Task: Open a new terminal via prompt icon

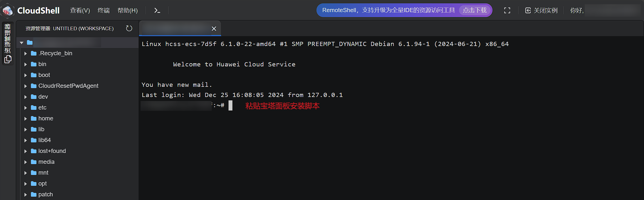Action: [x=157, y=11]
